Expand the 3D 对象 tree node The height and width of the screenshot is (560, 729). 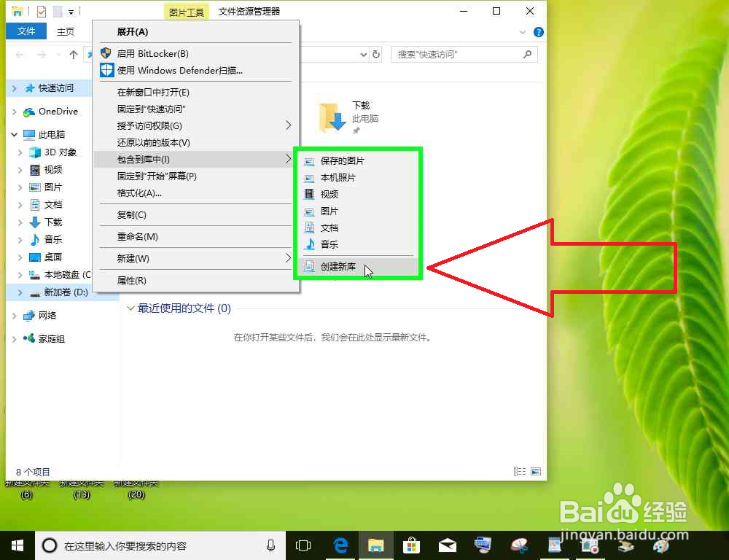[x=20, y=152]
